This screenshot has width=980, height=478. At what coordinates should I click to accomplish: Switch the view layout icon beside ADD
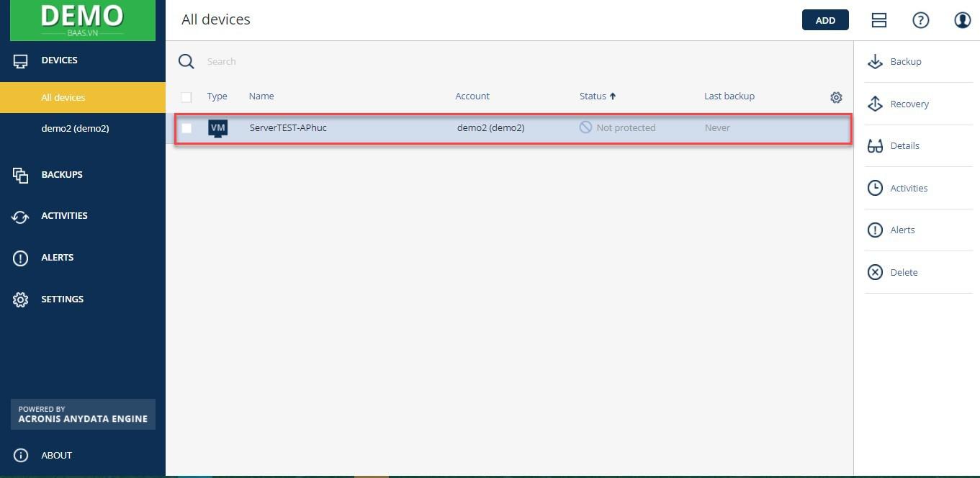pyautogui.click(x=878, y=20)
